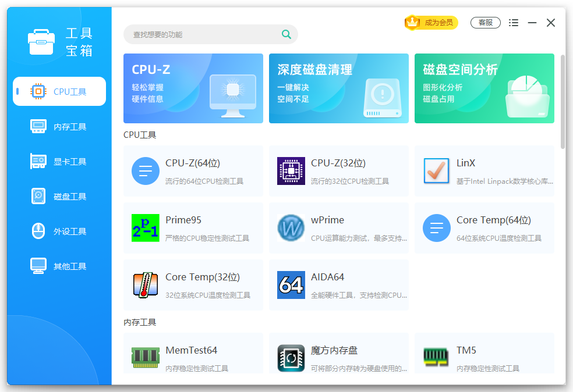Open the CPU-Z banner card
The height and width of the screenshot is (392, 573).
click(193, 88)
